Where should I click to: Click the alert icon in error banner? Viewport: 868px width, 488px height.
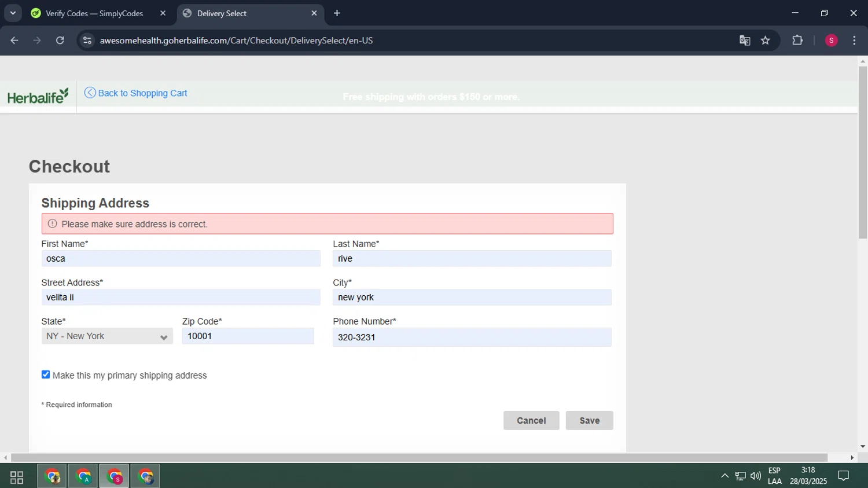(x=52, y=224)
